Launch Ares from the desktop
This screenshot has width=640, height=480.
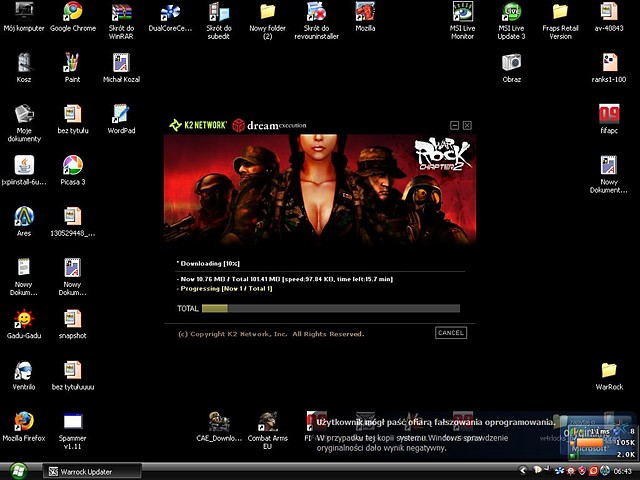pos(24,222)
